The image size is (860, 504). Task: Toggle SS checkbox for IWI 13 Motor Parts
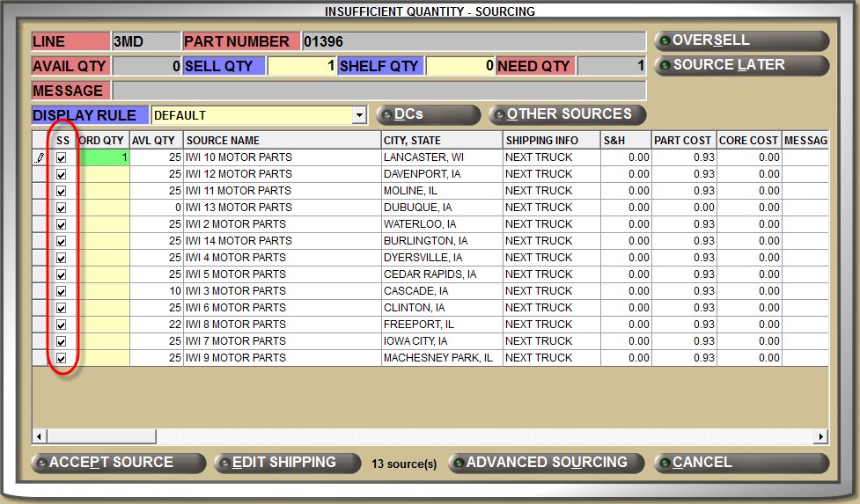click(x=62, y=208)
